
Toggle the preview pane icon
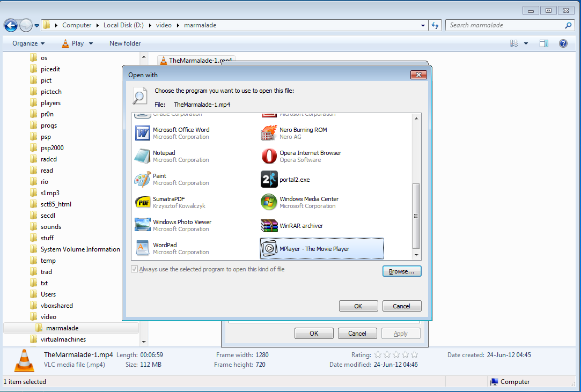pos(544,43)
